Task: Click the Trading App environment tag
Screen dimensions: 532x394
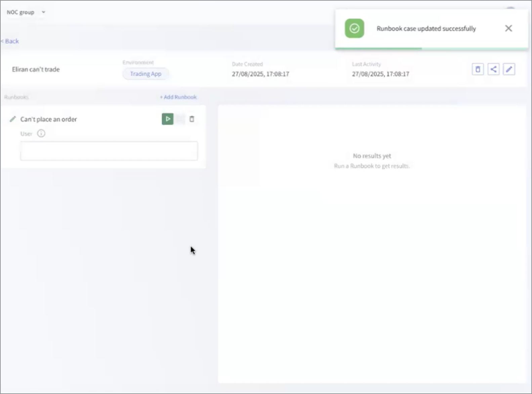Action: (146, 74)
